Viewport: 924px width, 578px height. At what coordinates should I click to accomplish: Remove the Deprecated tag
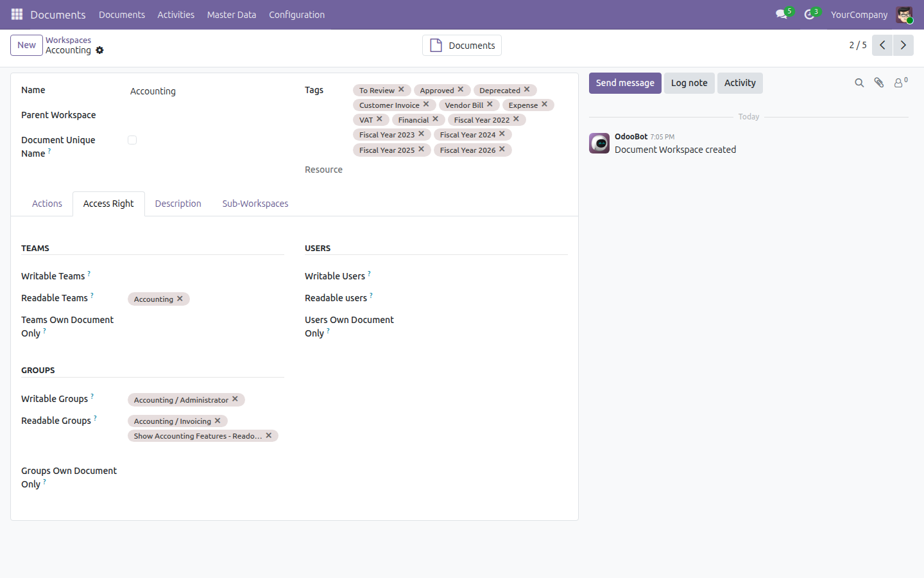[527, 90]
